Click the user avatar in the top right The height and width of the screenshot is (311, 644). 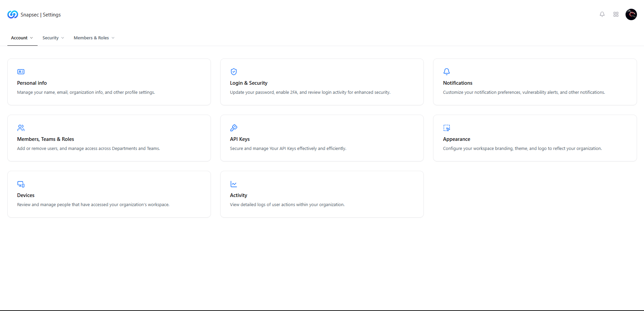pos(631,14)
